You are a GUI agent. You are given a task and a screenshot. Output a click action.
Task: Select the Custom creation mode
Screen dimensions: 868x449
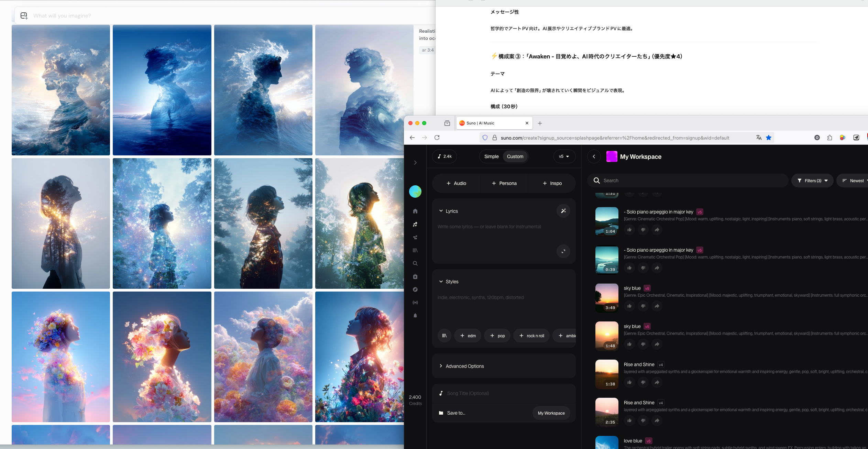coord(515,156)
